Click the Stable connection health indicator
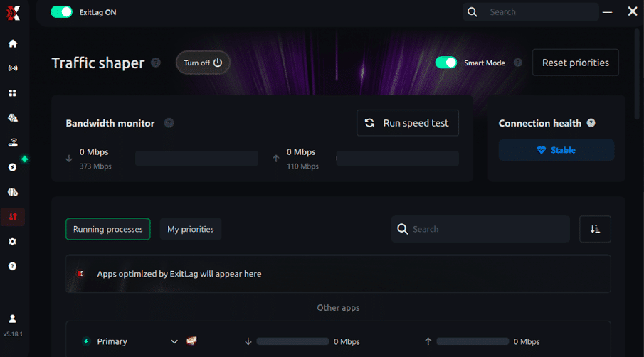644x357 pixels. pos(556,150)
